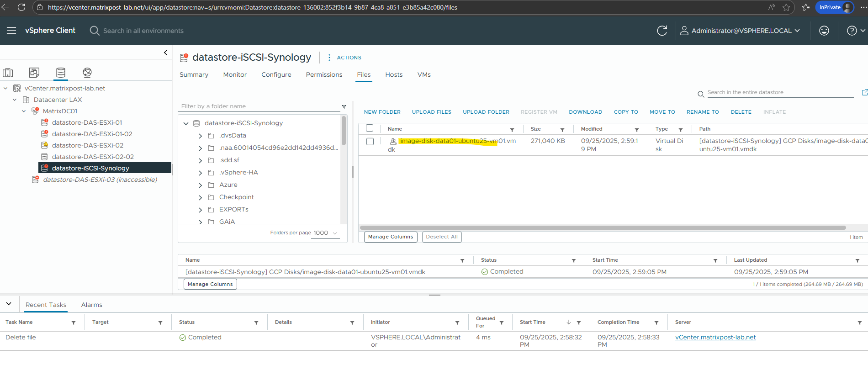
Task: Filter the Task Name column in Recent Tasks
Action: (x=74, y=322)
